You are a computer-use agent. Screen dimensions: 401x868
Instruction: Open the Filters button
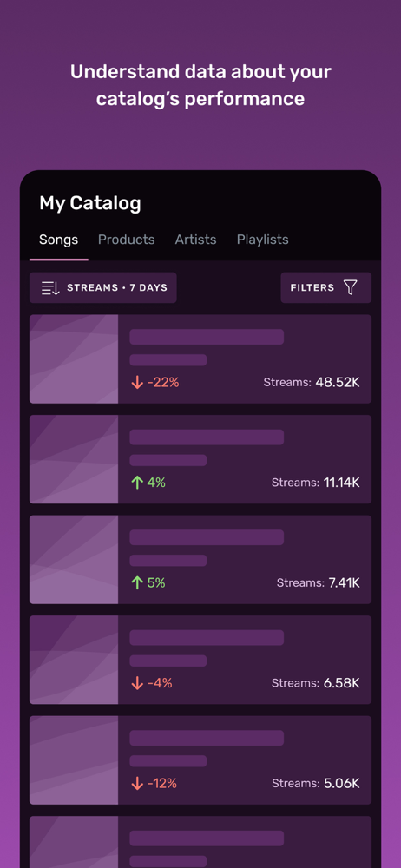325,288
